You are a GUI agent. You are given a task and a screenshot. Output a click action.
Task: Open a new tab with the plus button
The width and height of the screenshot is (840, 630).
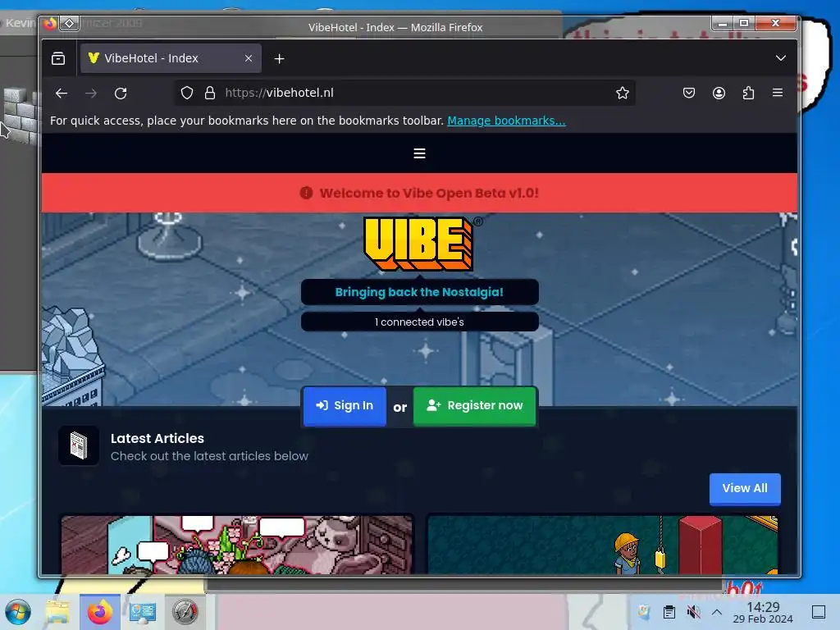tap(279, 58)
